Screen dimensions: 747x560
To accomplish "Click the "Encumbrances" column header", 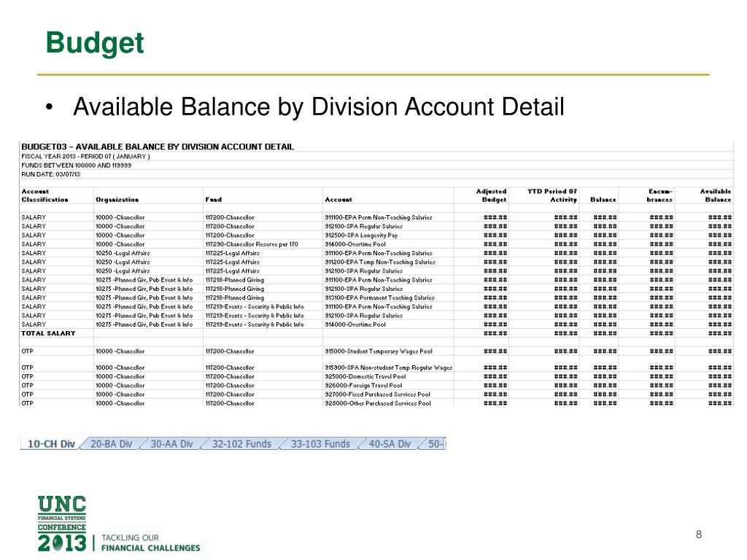I will tap(659, 195).
